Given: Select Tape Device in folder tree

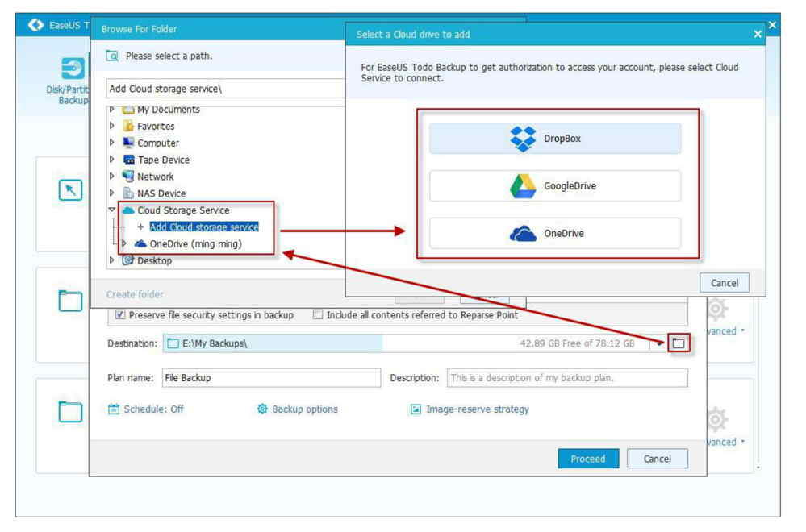Looking at the screenshot, I should click(164, 160).
